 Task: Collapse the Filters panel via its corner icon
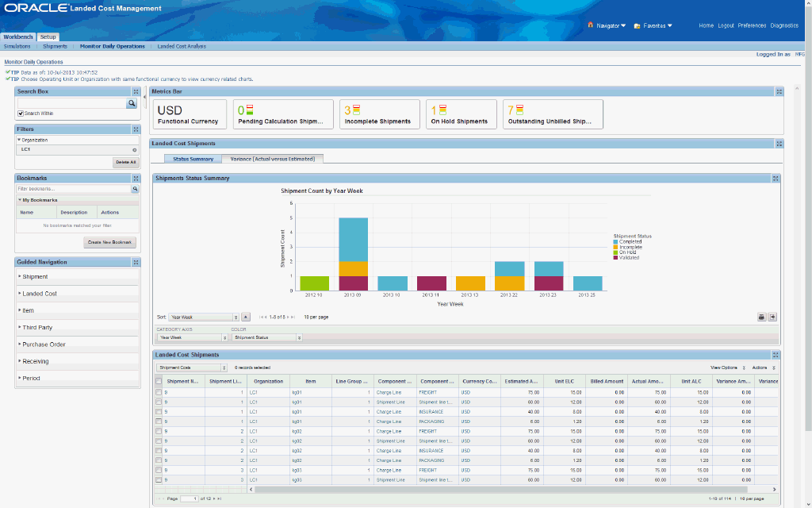[x=136, y=129]
